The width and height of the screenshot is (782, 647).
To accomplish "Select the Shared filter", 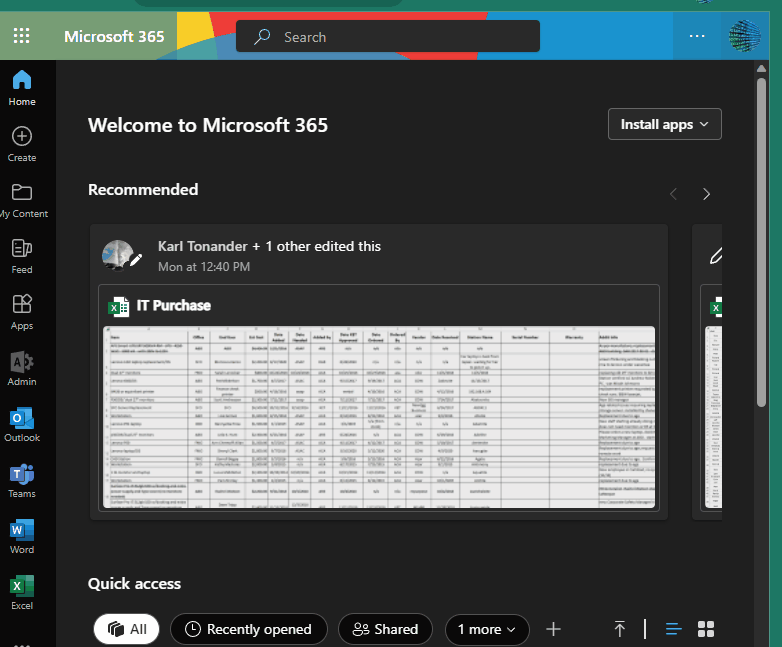I will 386,629.
